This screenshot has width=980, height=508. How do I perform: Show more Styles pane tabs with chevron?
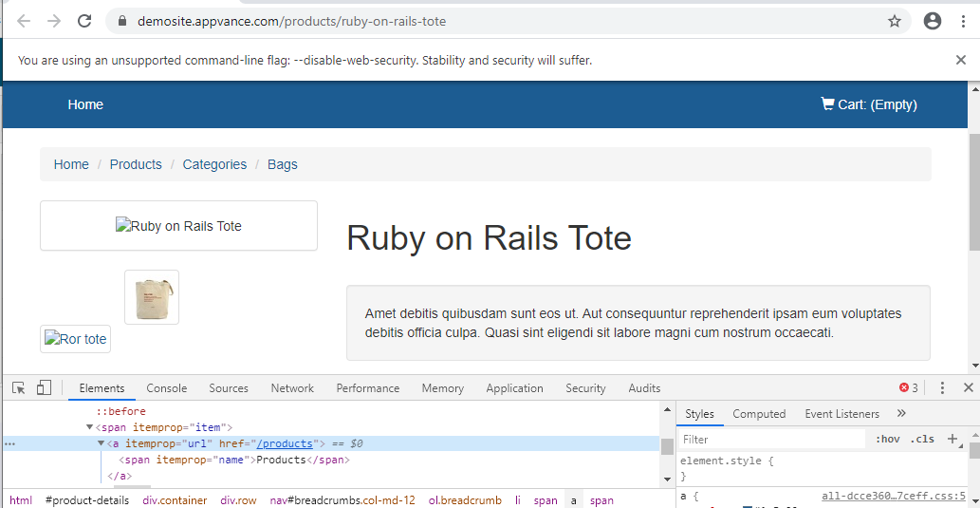tap(900, 414)
